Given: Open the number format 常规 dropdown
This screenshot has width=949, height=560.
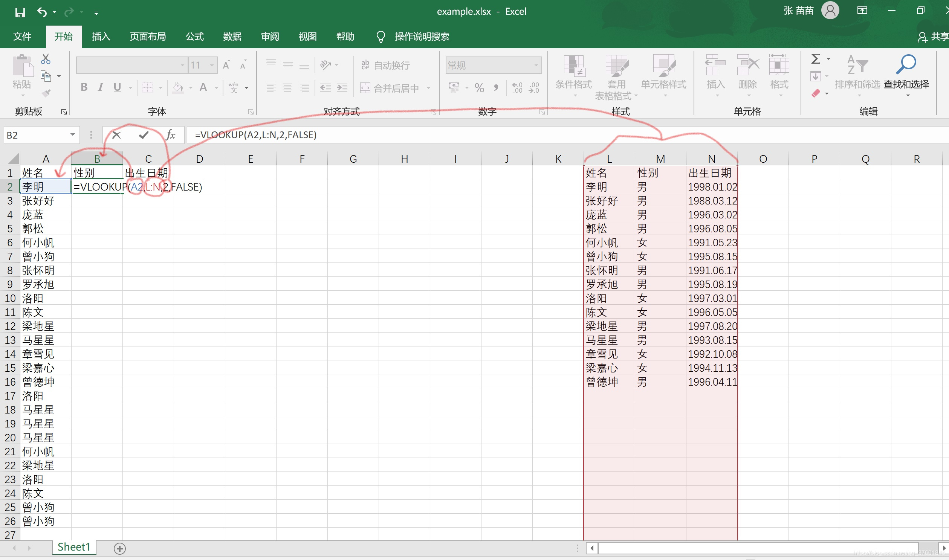Looking at the screenshot, I should (x=536, y=66).
